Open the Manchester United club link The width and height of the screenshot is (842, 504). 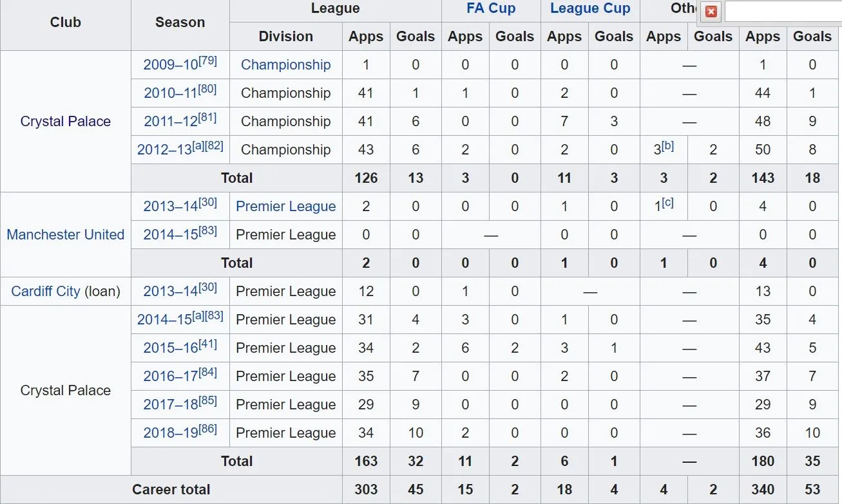coord(65,235)
